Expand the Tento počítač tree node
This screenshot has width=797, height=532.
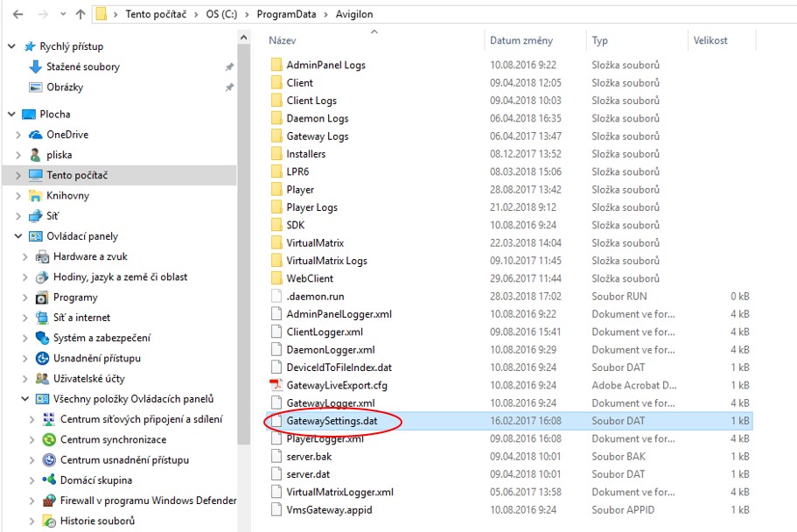pos(19,175)
